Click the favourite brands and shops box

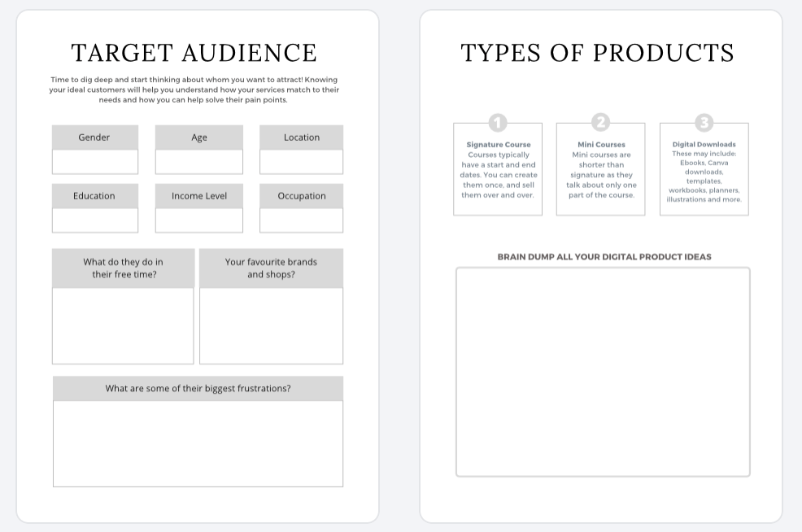pyautogui.click(x=271, y=326)
